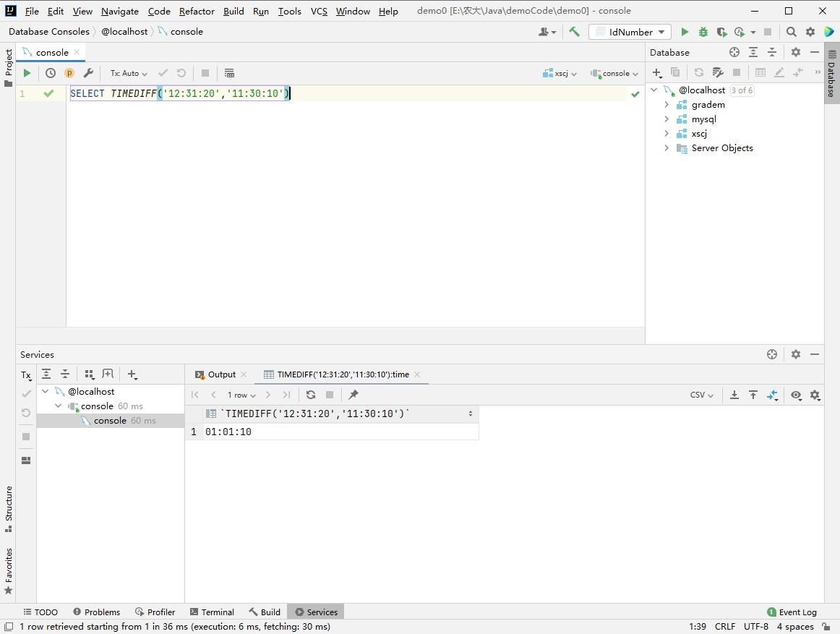
Task: Open the Event Log panel
Action: click(792, 612)
